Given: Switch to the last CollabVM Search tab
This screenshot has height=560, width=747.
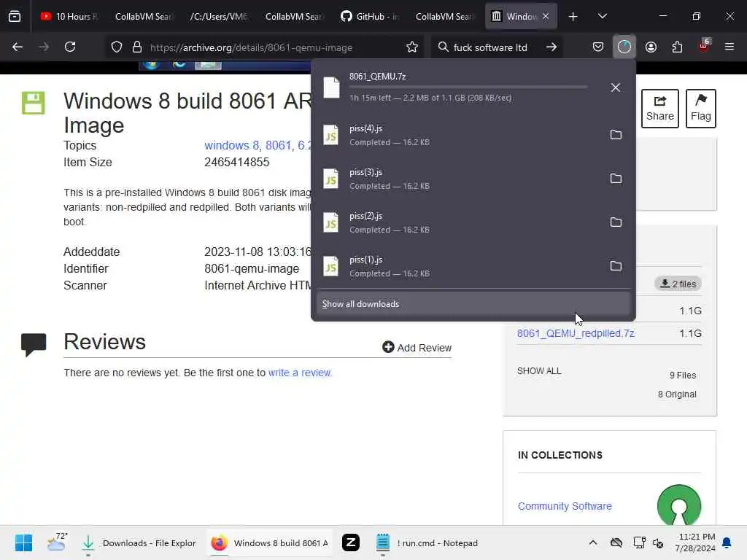Looking at the screenshot, I should pos(444,17).
